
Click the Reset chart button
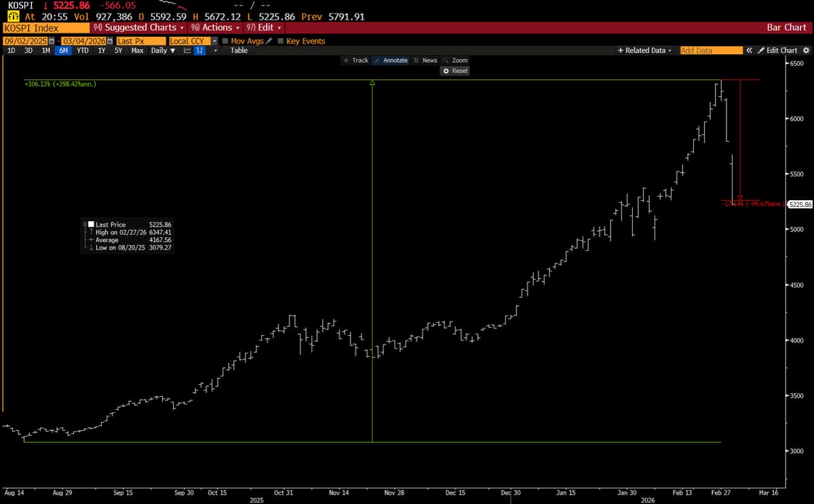[454, 71]
